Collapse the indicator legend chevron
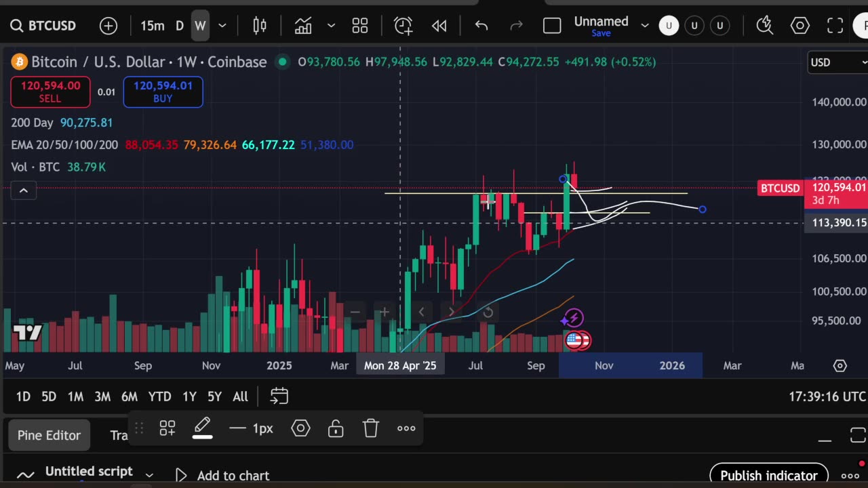 [x=23, y=190]
